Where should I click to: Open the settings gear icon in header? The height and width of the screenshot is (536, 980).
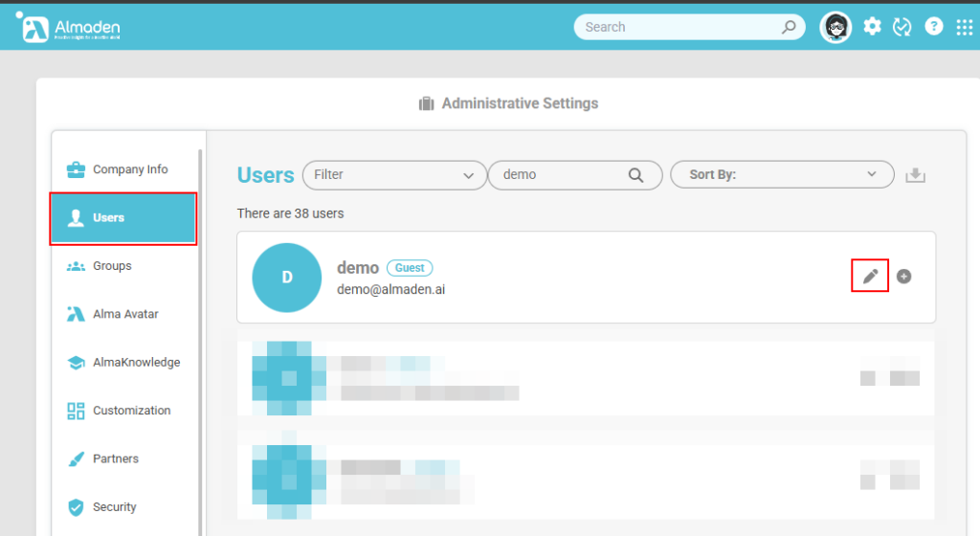(872, 27)
